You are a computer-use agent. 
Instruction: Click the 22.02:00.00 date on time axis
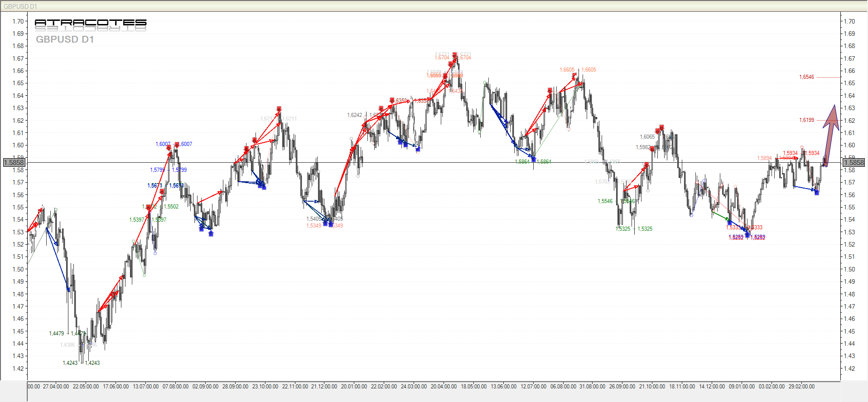click(384, 387)
